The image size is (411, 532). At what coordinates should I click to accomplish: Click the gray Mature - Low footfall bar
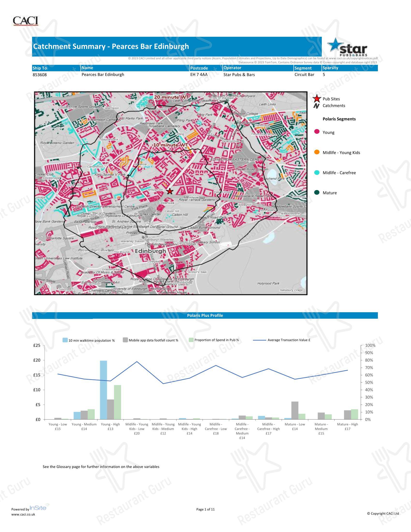tap(295, 410)
